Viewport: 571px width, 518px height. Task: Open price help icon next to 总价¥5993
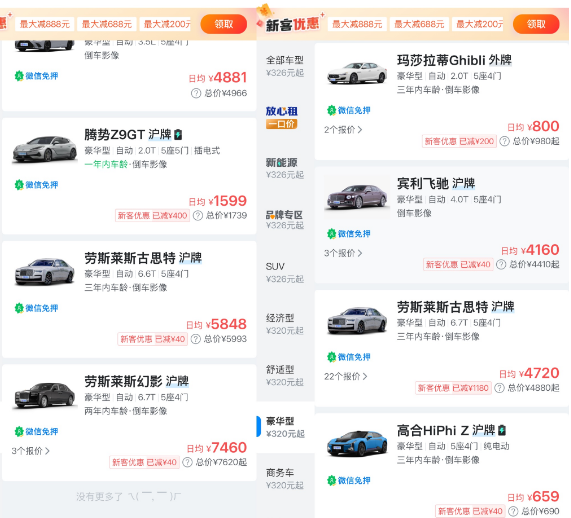pos(196,339)
